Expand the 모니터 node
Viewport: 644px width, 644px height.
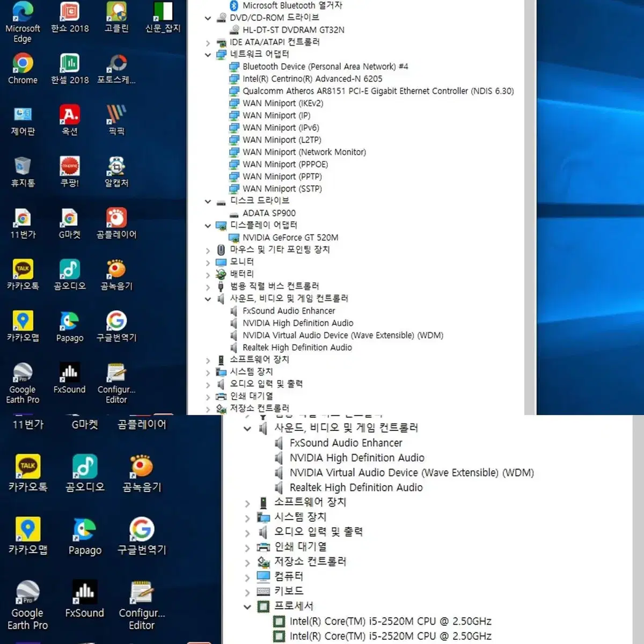pos(208,262)
